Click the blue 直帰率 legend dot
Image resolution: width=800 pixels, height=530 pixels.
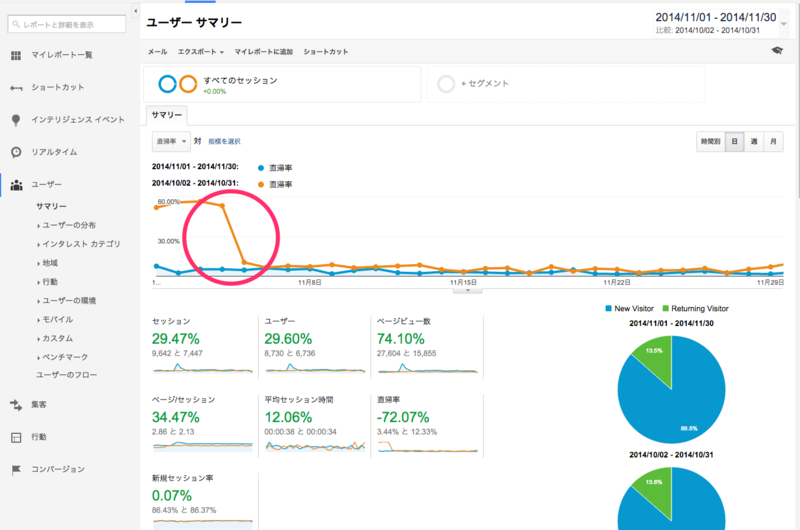(x=261, y=168)
